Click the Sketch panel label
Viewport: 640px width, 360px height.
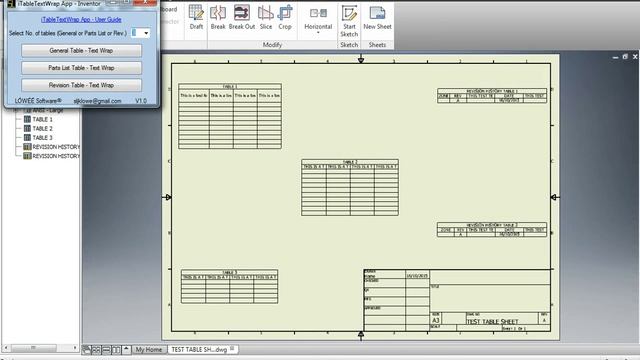[349, 45]
